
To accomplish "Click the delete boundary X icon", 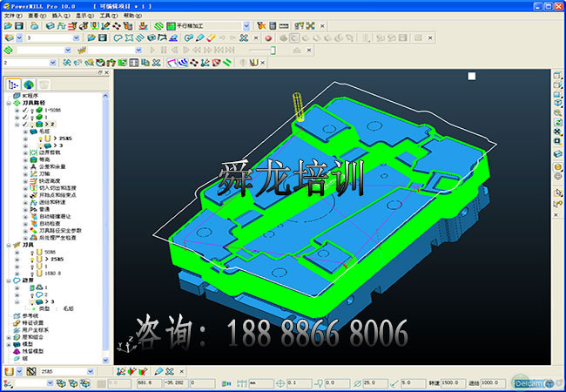I will point(244,38).
